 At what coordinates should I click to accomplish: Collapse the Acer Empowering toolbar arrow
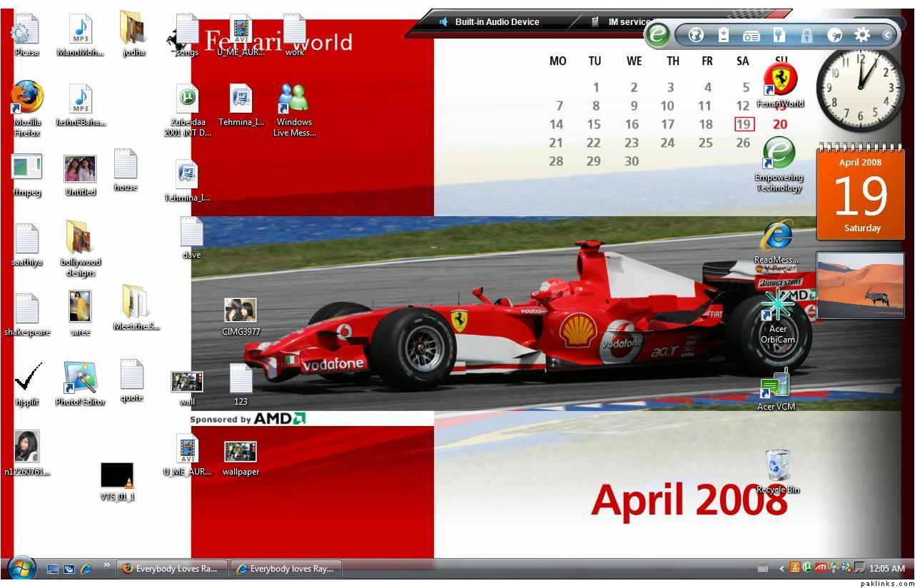point(887,34)
